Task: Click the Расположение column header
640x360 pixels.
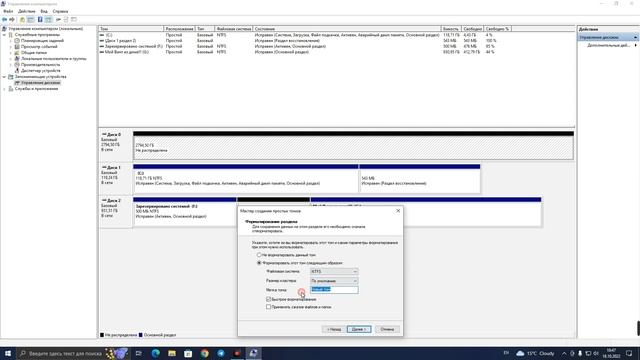Action: (179, 29)
